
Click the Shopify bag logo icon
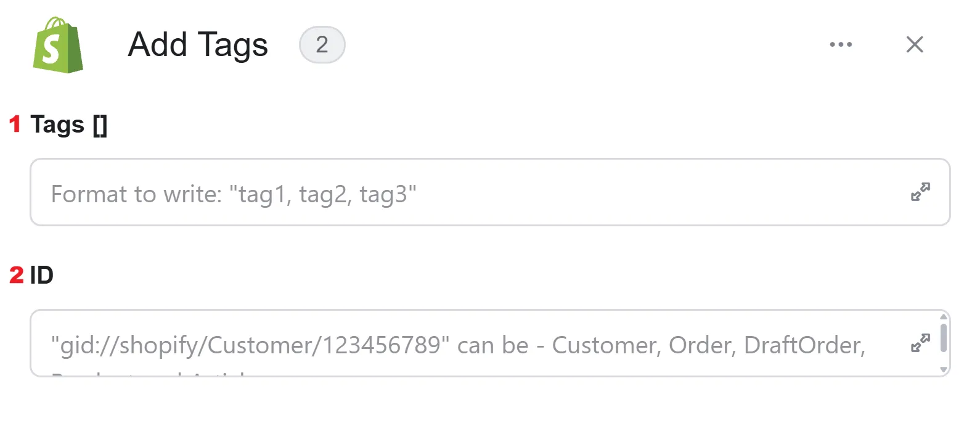(58, 45)
